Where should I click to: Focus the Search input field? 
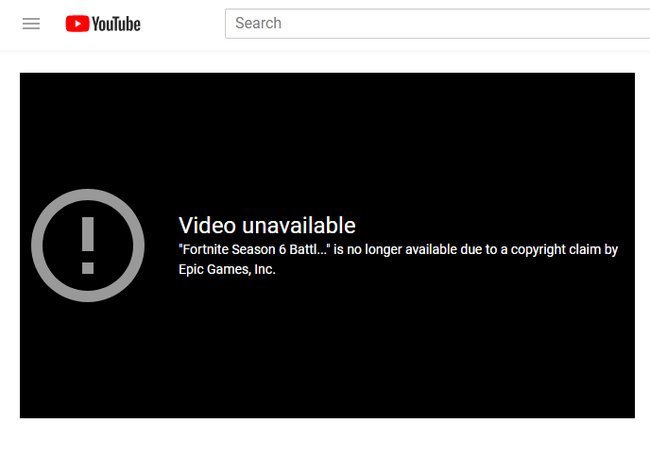(437, 24)
